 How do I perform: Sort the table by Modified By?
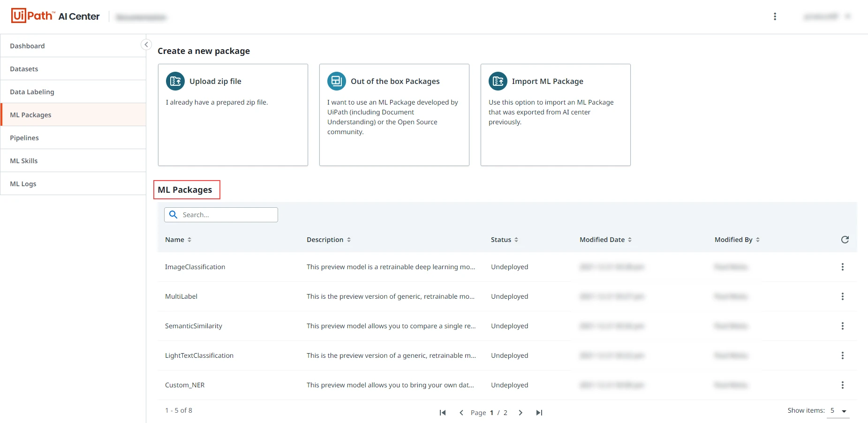[737, 240]
